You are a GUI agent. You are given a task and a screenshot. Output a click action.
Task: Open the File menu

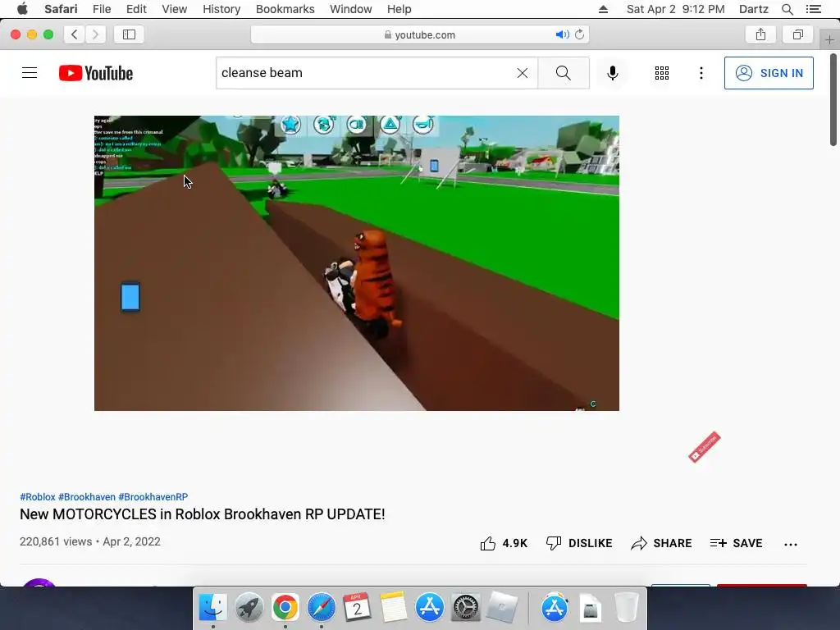coord(102,9)
